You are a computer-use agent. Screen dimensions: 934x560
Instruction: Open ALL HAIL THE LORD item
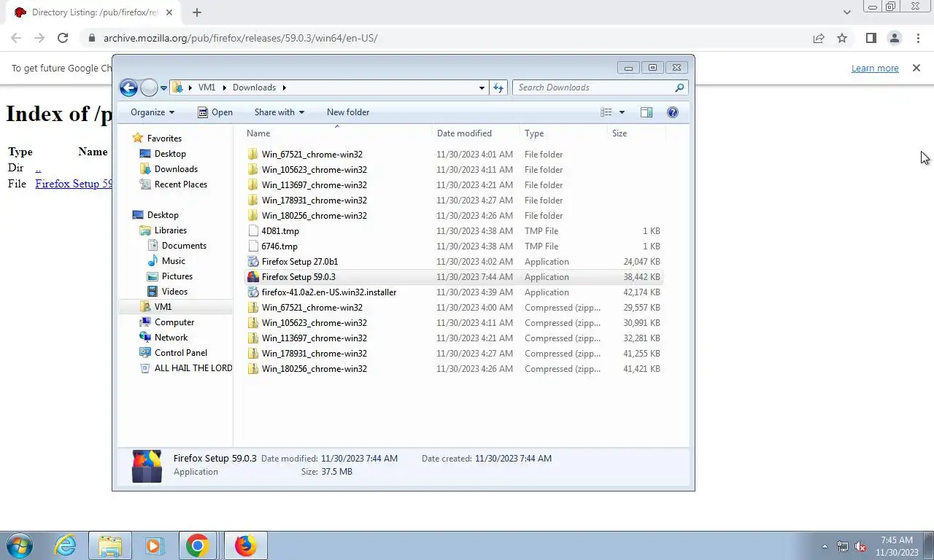193,368
